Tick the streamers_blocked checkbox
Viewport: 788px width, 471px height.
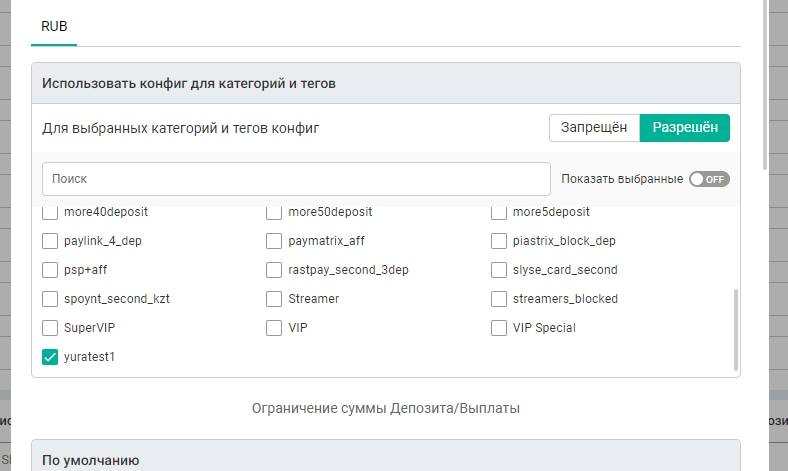(x=499, y=299)
